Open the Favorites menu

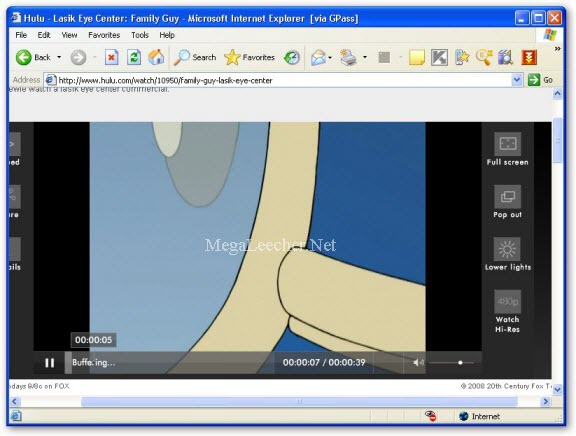104,35
